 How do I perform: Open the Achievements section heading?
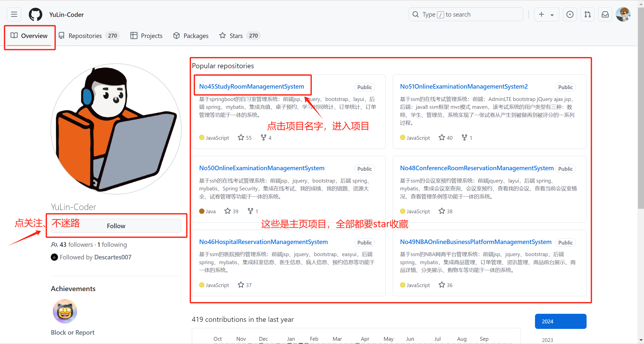pos(73,289)
